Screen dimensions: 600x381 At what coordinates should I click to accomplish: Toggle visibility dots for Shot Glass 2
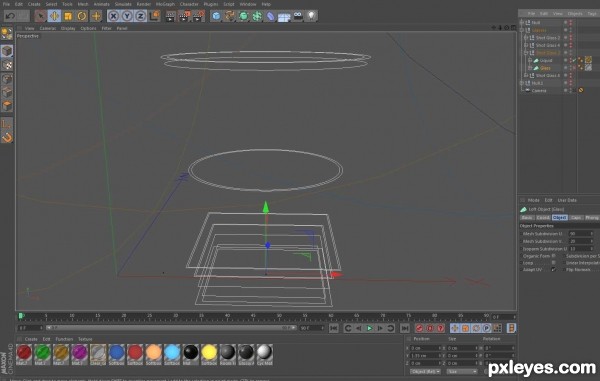point(571,38)
